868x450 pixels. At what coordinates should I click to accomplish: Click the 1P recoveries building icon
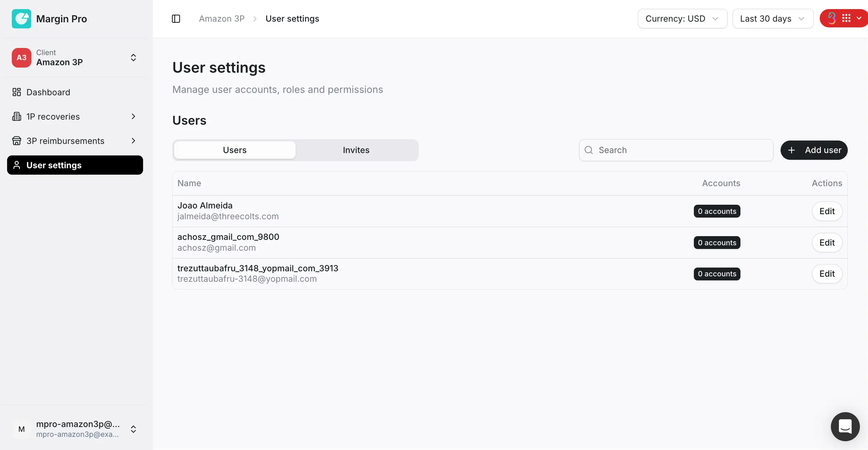[17, 117]
